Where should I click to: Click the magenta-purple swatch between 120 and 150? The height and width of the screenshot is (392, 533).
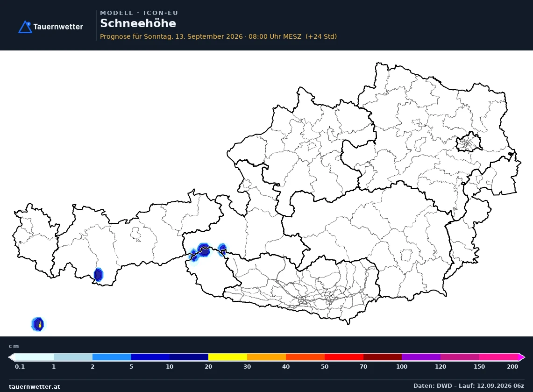pyautogui.click(x=460, y=357)
